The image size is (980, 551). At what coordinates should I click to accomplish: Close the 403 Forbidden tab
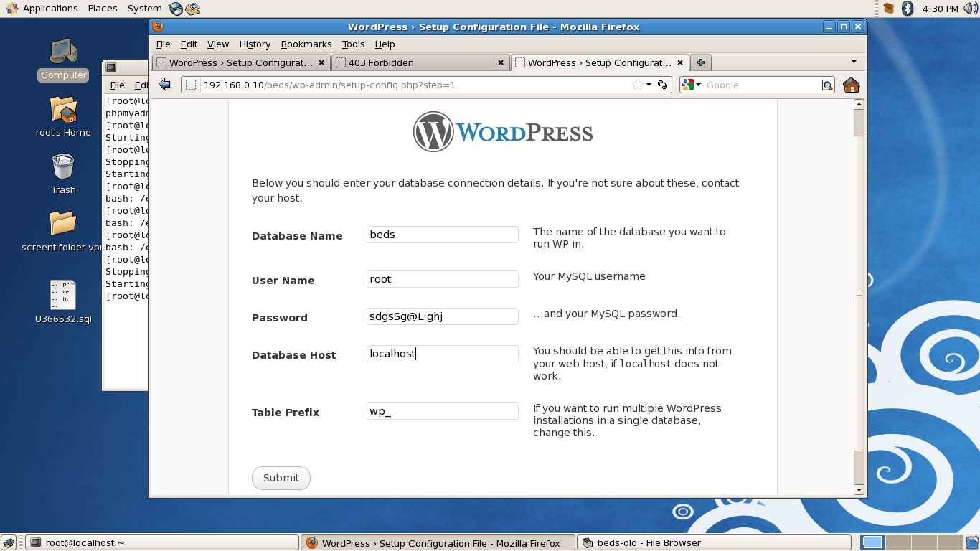click(501, 62)
